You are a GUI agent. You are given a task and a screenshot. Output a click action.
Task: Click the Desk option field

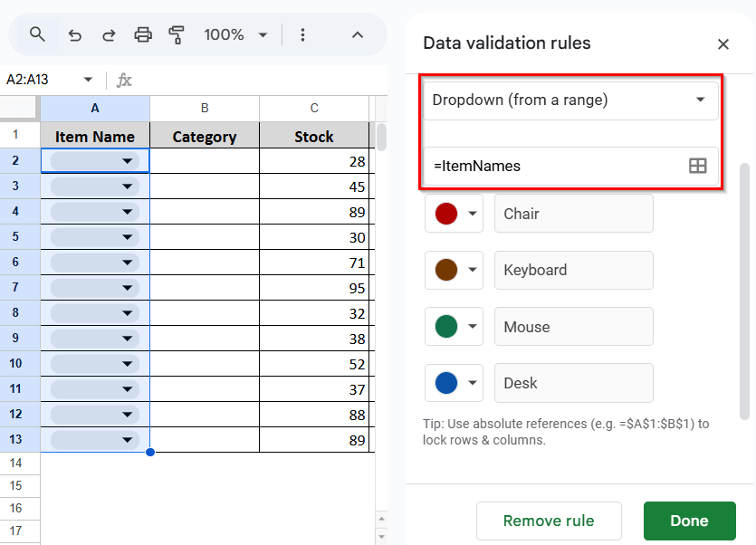[x=574, y=383]
